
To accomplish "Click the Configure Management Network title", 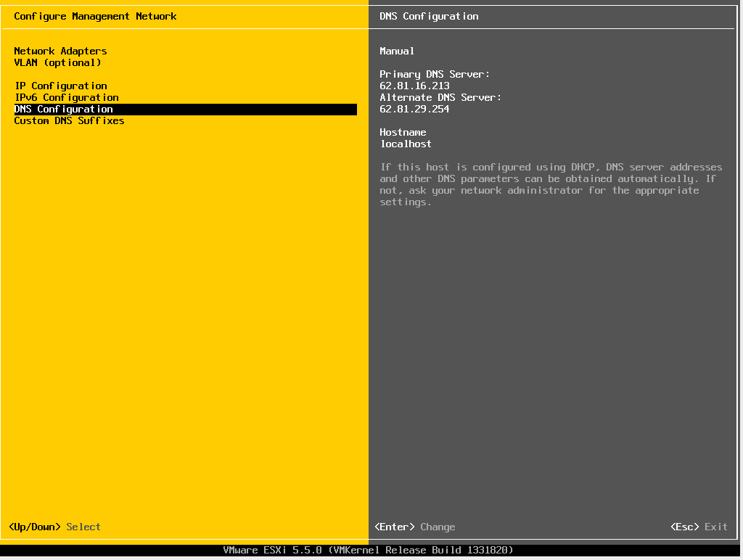I will [95, 16].
